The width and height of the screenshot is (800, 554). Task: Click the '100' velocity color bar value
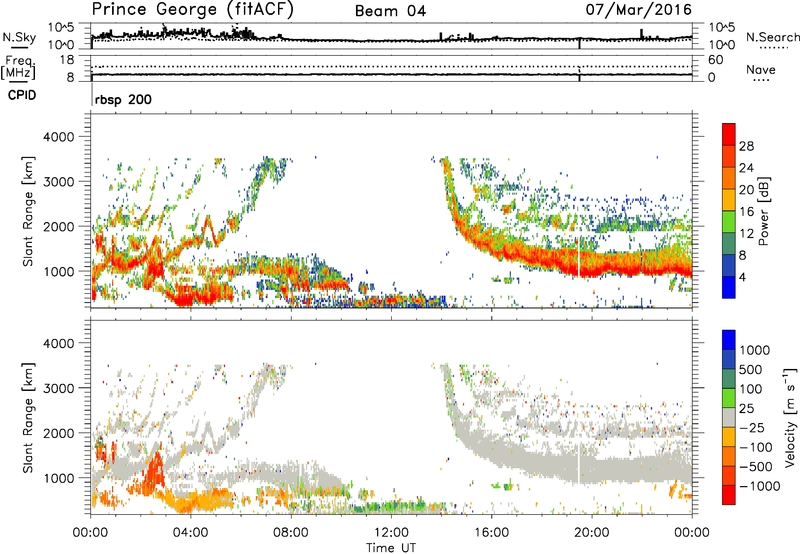click(x=751, y=389)
